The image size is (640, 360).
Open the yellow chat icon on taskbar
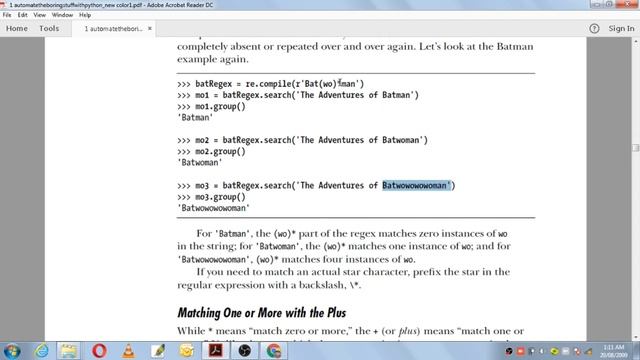click(187, 351)
